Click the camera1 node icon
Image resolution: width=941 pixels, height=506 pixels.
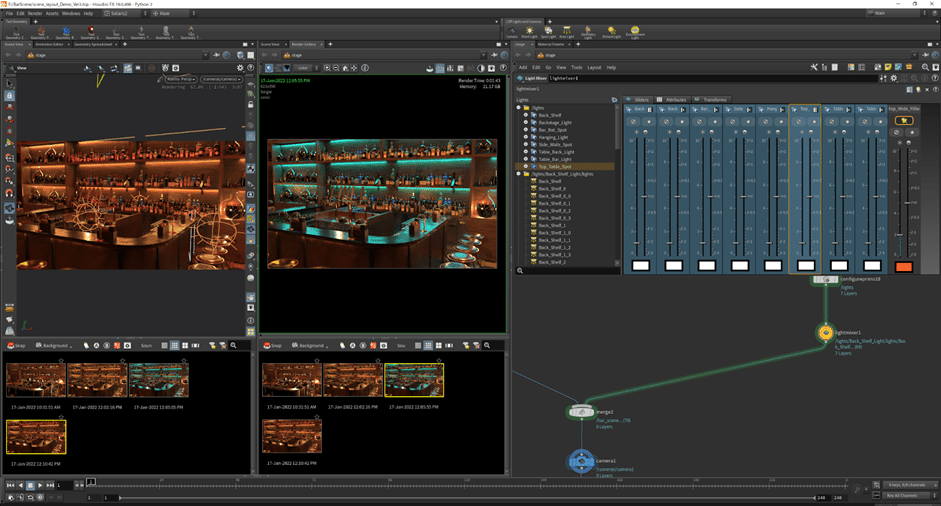581,461
